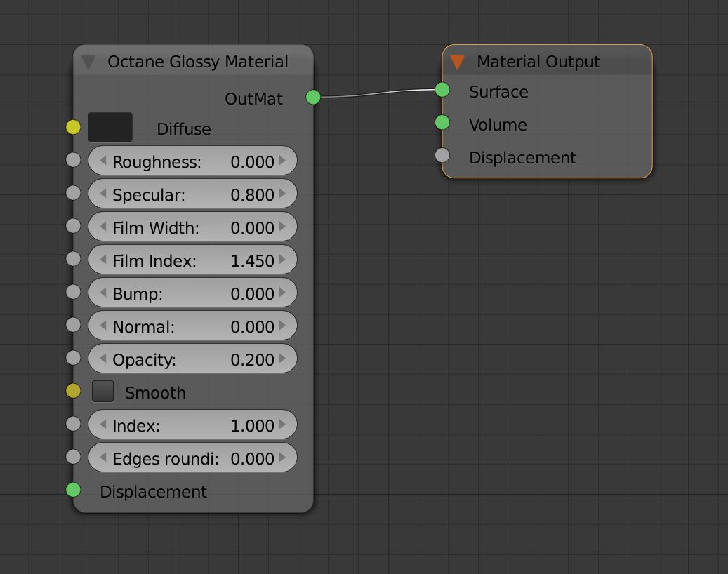This screenshot has width=728, height=574.
Task: Open the Diffuse color swatch
Action: tap(110, 127)
